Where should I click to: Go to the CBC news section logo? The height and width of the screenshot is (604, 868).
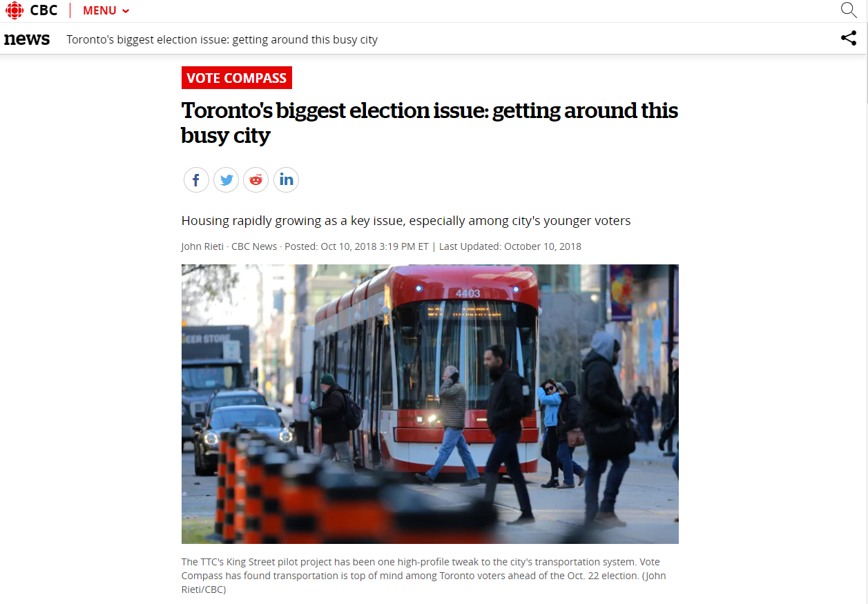click(x=27, y=39)
